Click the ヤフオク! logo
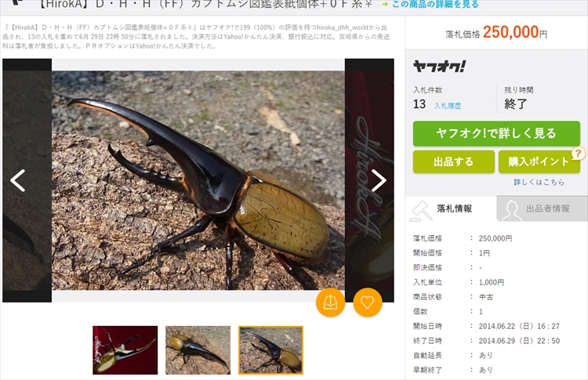This screenshot has height=380, width=588. click(x=440, y=67)
